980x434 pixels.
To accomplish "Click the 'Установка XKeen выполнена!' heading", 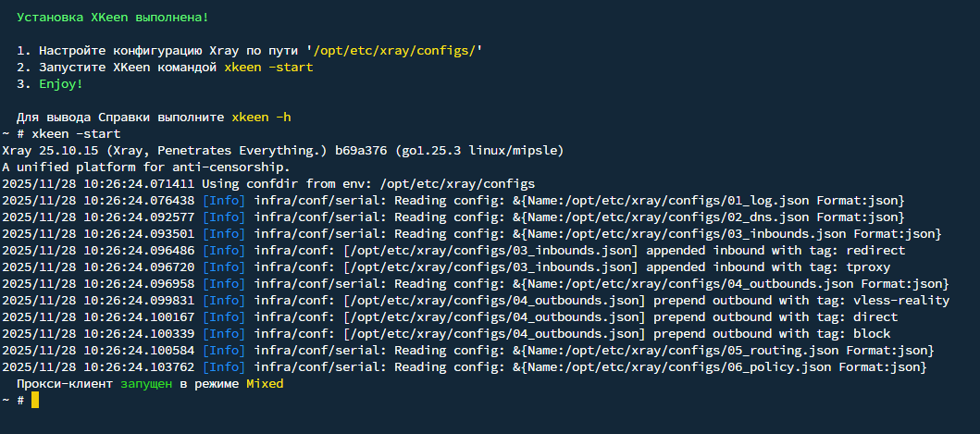I will pos(113,18).
